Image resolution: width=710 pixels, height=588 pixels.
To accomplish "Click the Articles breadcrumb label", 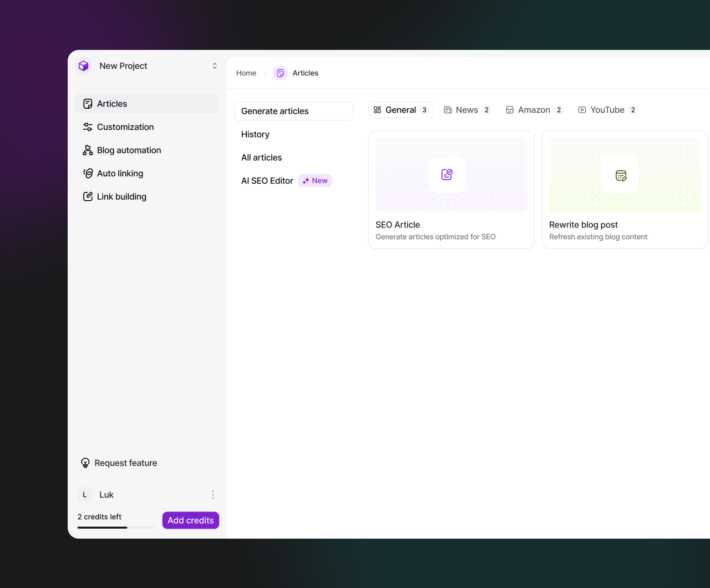I will click(x=306, y=73).
